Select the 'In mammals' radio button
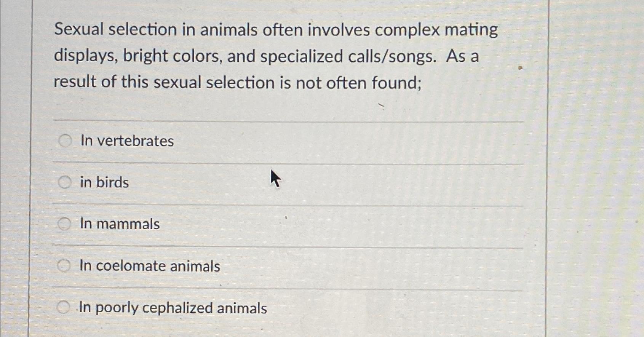Viewport: 644px width, 337px height. [64, 224]
